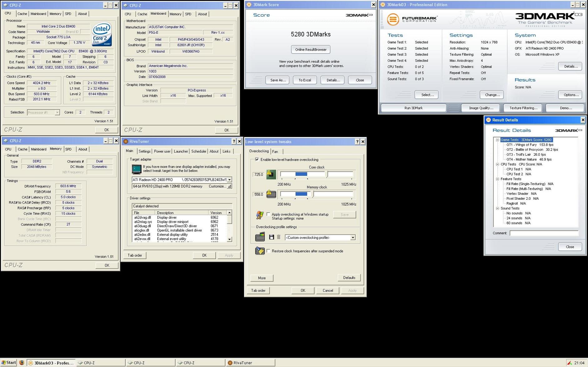The width and height of the screenshot is (588, 367).
Task: Click title icon of CPU-Z window showing Mainboard tab
Action: click(x=125, y=5)
